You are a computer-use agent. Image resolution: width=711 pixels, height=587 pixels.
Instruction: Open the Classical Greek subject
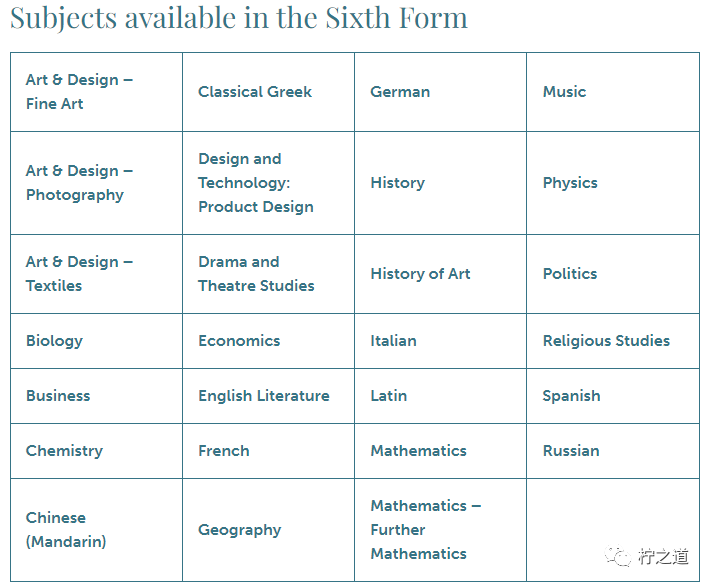[x=255, y=92]
